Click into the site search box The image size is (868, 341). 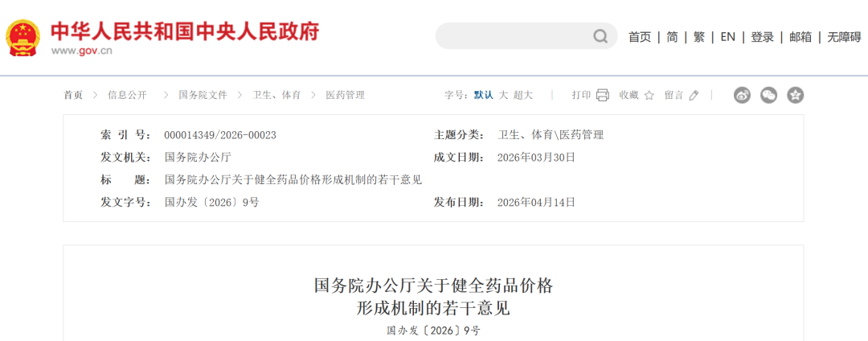[514, 36]
